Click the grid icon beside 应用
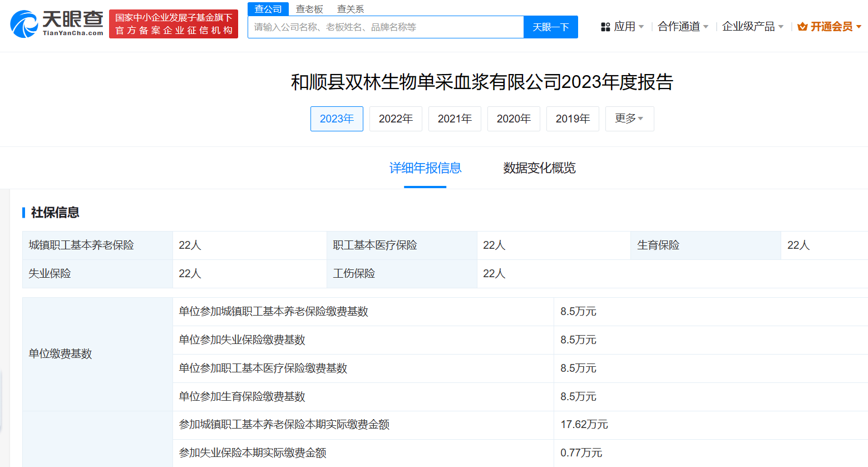The width and height of the screenshot is (868, 467). [605, 26]
